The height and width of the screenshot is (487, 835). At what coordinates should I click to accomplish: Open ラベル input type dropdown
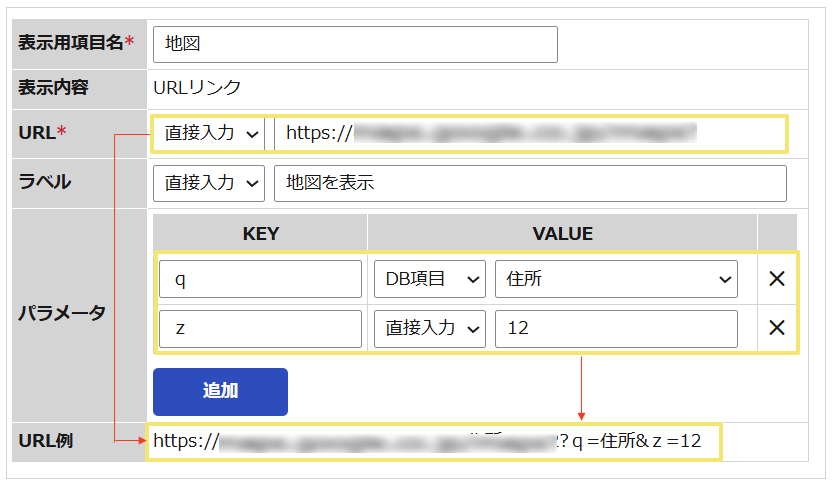pos(209,183)
